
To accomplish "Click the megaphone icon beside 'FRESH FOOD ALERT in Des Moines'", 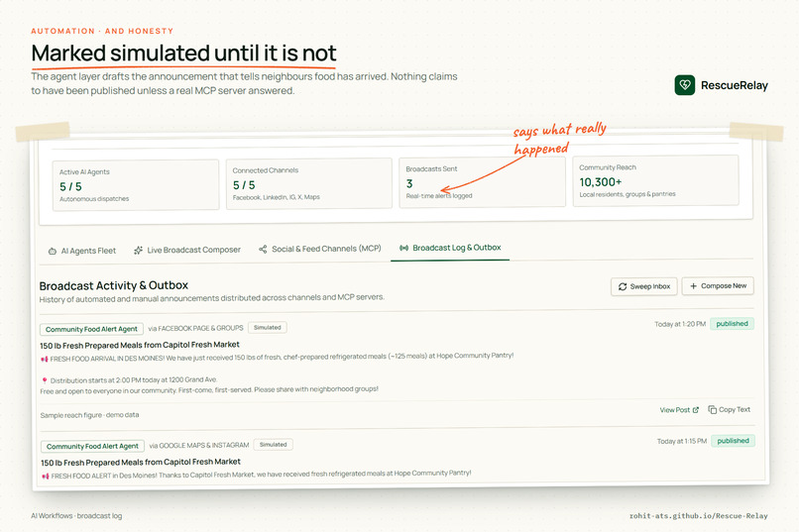I will pyautogui.click(x=46, y=476).
